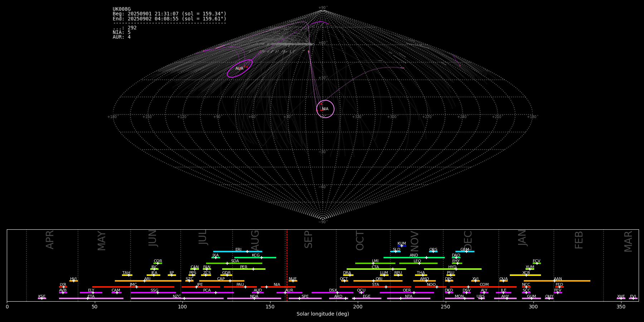Click the HVI shower label

tap(73, 279)
